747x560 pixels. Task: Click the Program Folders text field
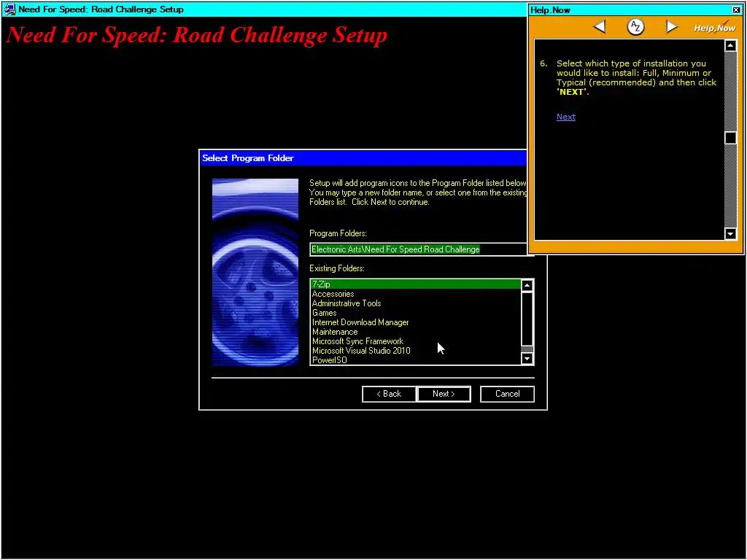coord(418,249)
